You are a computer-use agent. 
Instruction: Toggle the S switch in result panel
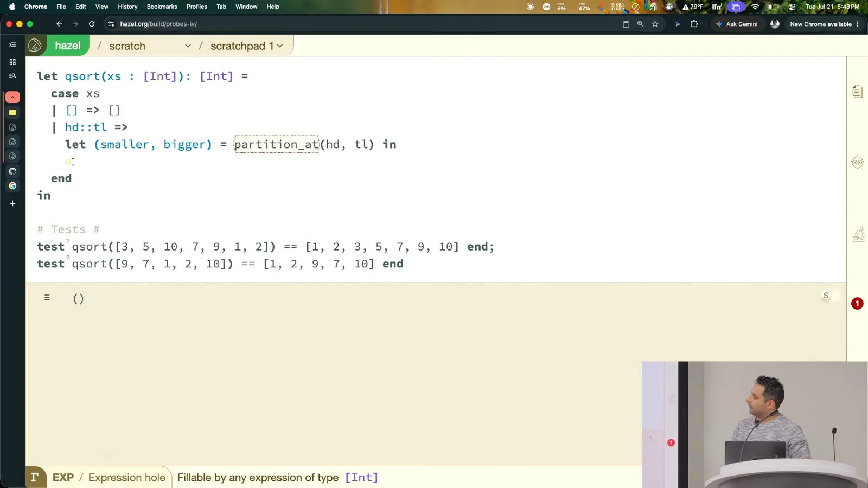click(831, 296)
